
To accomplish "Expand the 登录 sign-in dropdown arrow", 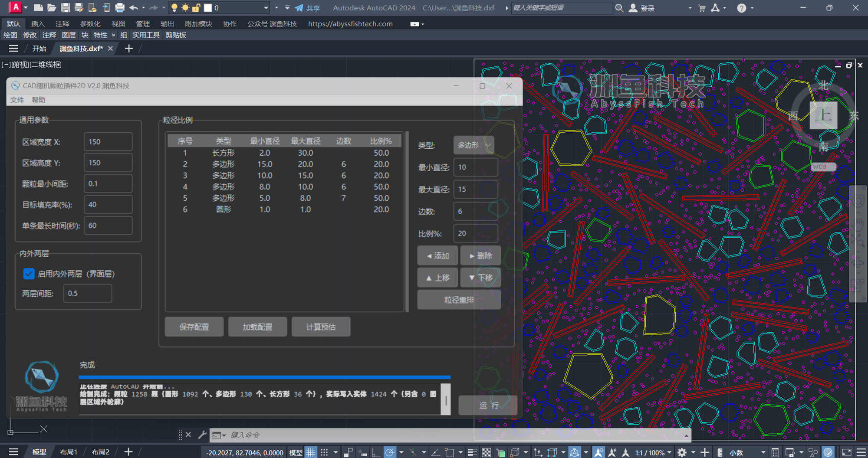I will point(690,8).
